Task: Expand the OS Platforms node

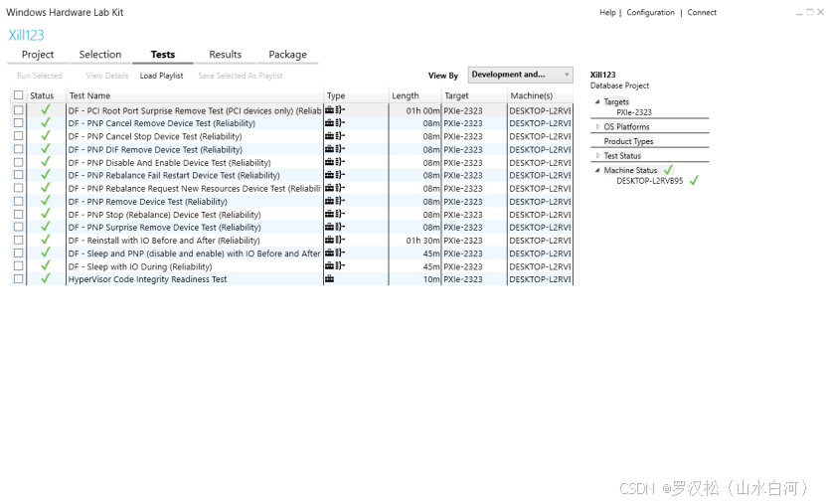Action: [598, 127]
